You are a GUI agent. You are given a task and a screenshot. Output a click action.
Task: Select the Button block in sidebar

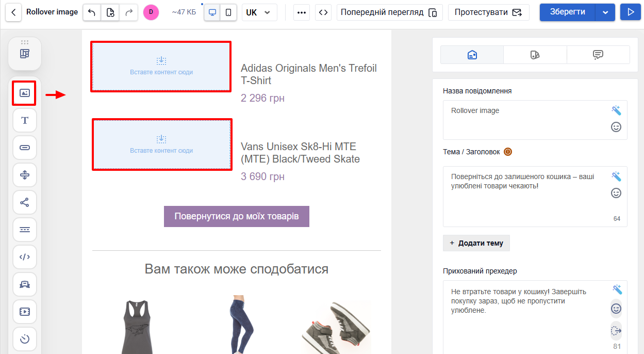[25, 148]
